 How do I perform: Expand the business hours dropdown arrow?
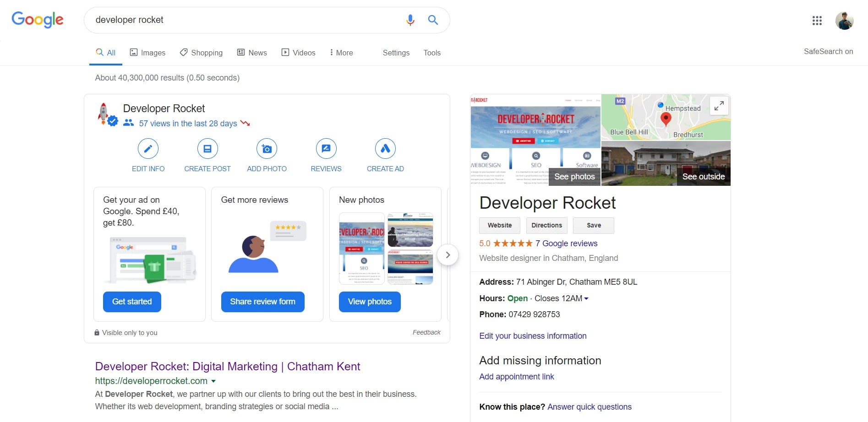586,298
